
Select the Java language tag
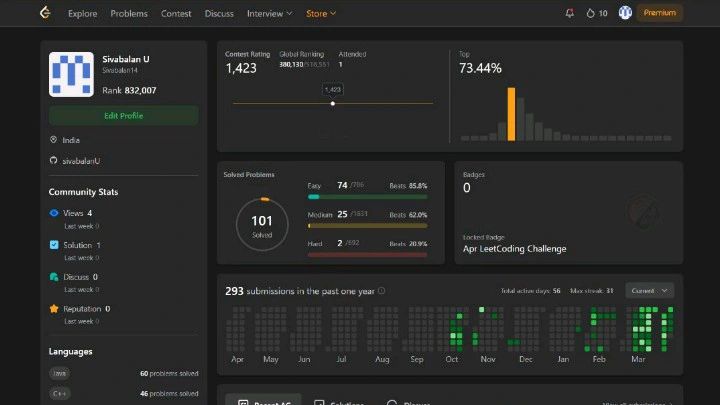59,373
